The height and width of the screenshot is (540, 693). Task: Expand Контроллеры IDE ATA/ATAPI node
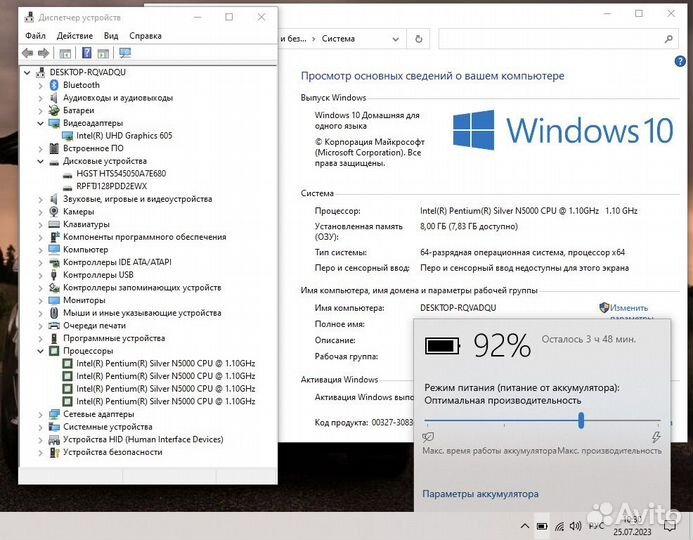(41, 262)
